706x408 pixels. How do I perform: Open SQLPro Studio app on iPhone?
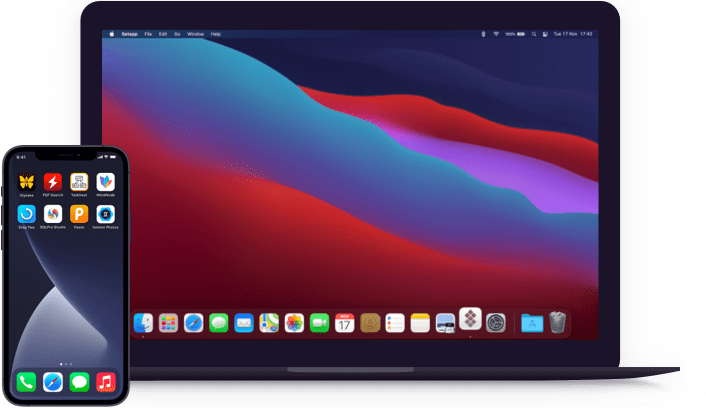click(x=53, y=214)
